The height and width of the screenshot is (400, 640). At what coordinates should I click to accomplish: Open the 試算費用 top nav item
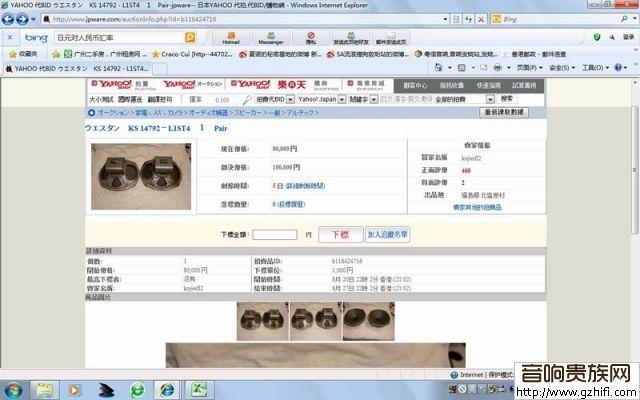(x=524, y=85)
